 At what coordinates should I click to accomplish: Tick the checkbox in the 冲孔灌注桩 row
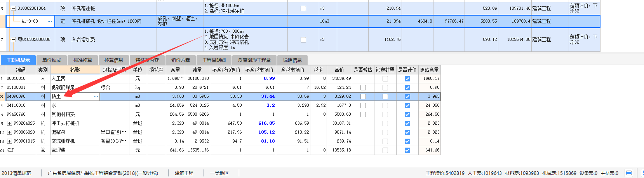pos(303,9)
